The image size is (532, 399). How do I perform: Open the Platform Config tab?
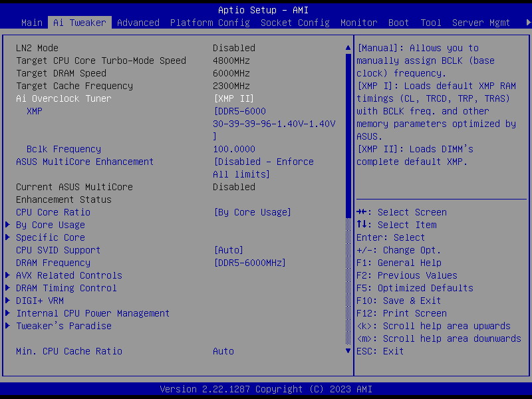pyautogui.click(x=210, y=23)
